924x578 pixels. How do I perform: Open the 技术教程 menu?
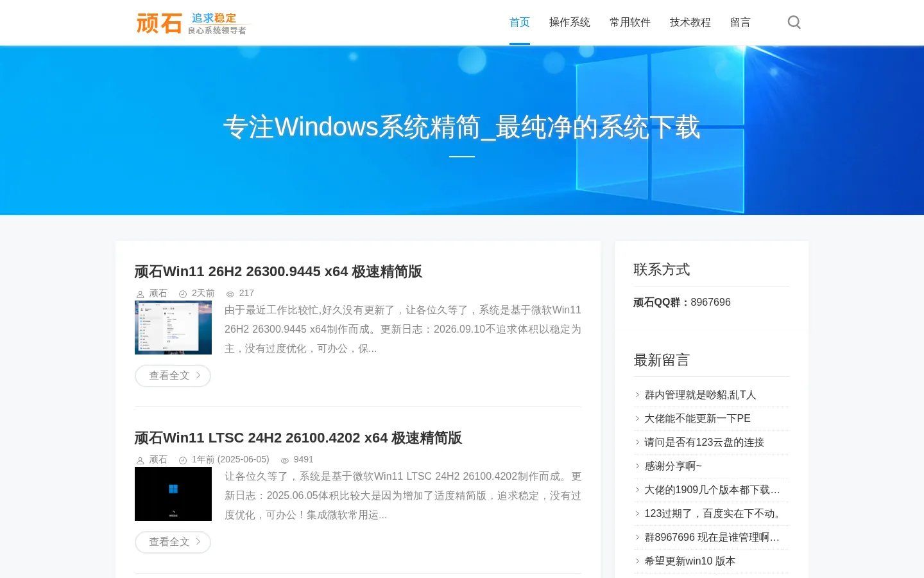pyautogui.click(x=690, y=22)
